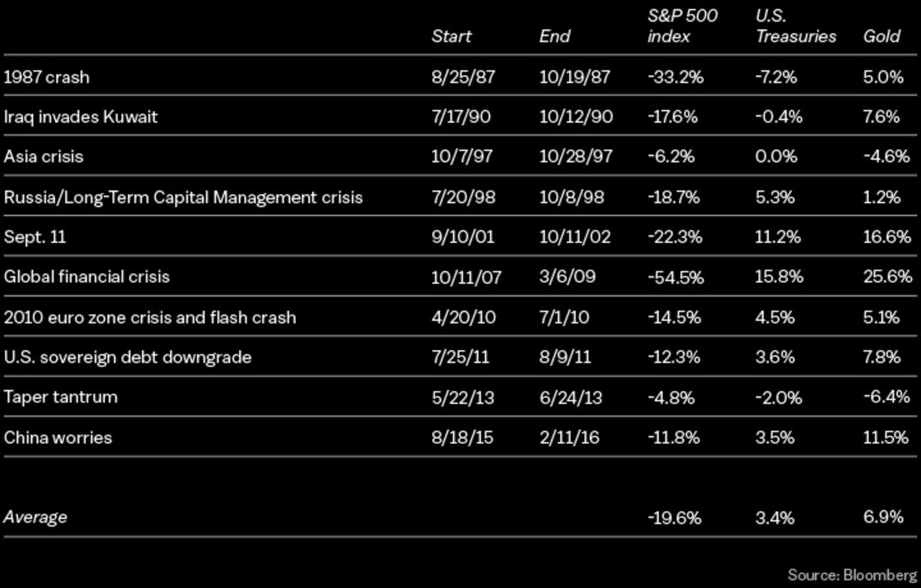Click the End column header
Image resolution: width=921 pixels, height=588 pixels.
pyautogui.click(x=554, y=36)
